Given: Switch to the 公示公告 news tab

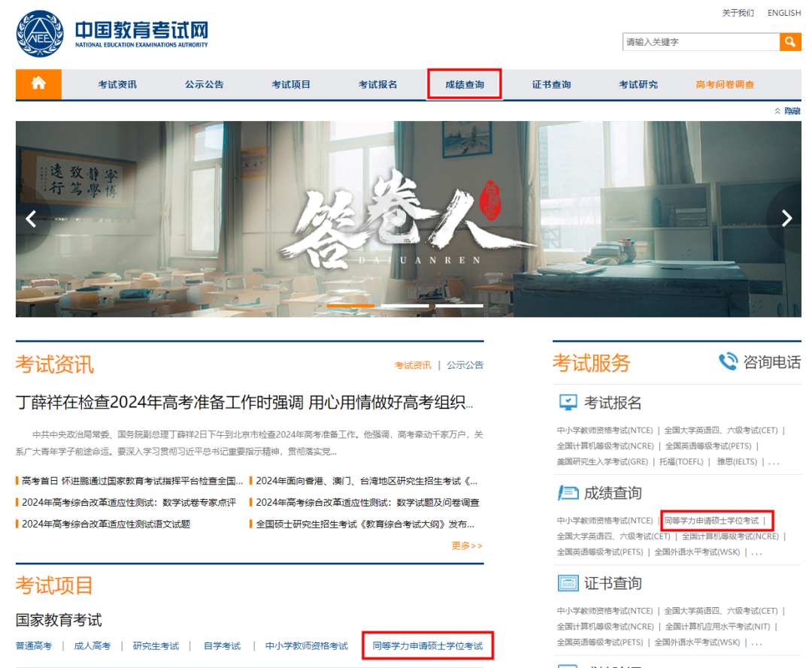Looking at the screenshot, I should pyautogui.click(x=465, y=365).
